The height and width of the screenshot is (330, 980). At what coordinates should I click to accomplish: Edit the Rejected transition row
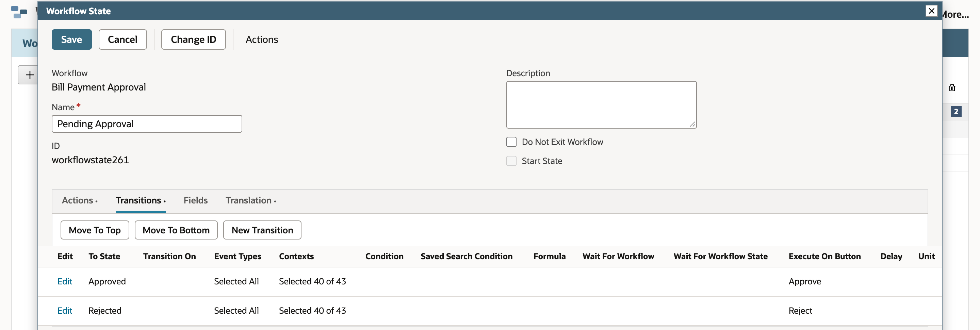(x=65, y=311)
